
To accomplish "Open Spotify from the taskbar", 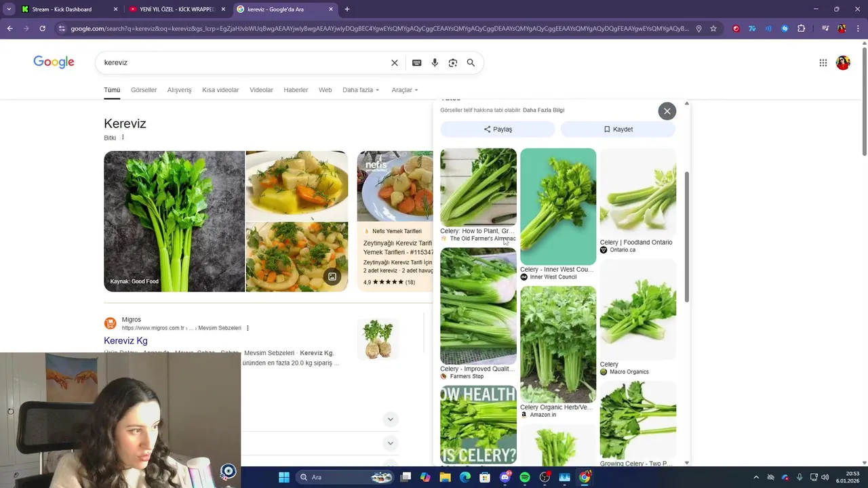I will point(525,477).
